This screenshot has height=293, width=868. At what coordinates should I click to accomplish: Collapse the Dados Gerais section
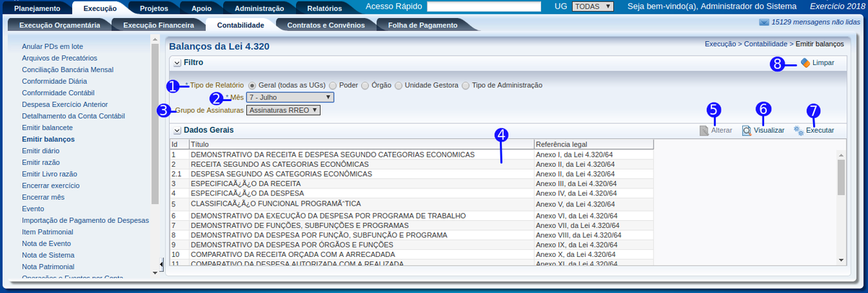[x=176, y=131]
